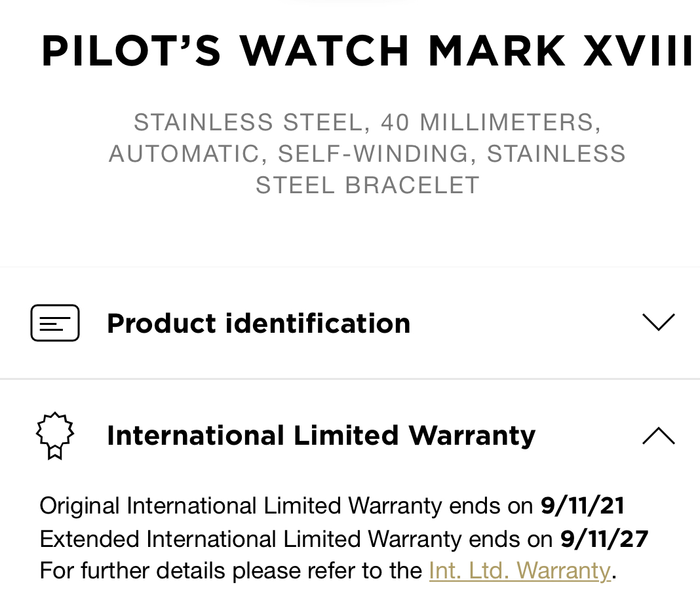Click the 'AUTOMATIC, SELF-WINDING' subtitle text
Viewport: 700px width, 600px height.
click(288, 153)
